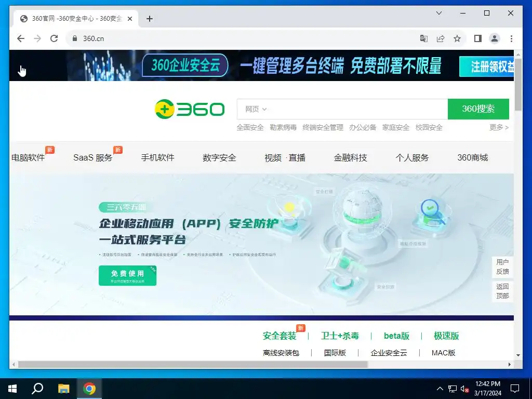Click the 返回顶部 side button
532x399 pixels.
[x=502, y=291]
